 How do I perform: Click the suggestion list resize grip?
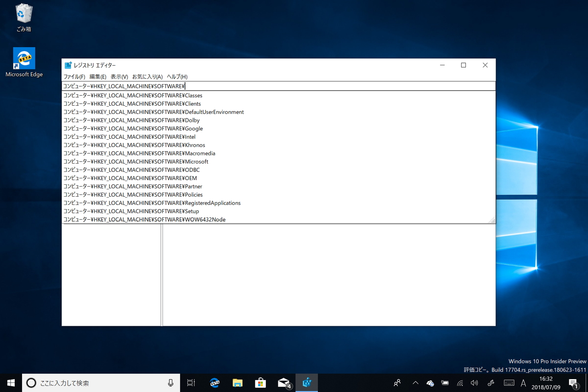(x=492, y=220)
